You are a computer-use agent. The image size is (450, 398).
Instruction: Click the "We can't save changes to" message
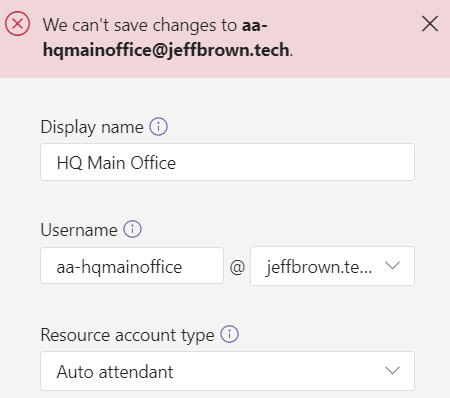[x=140, y=25]
